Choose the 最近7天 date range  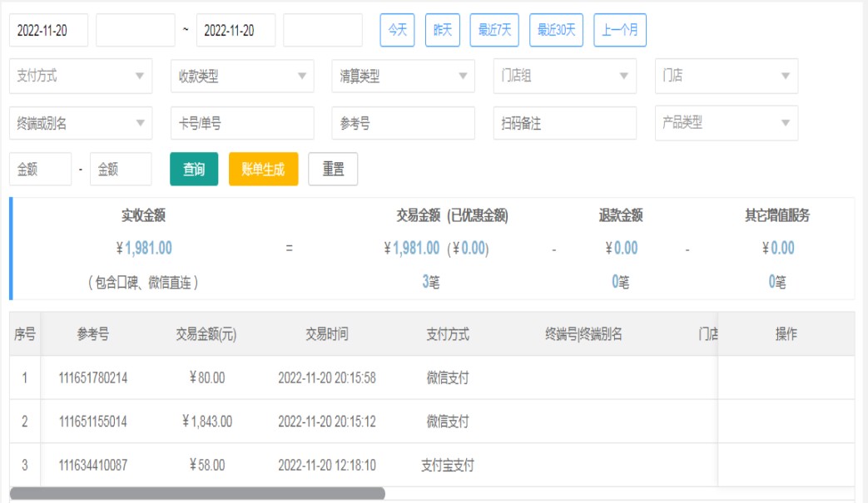(x=494, y=30)
